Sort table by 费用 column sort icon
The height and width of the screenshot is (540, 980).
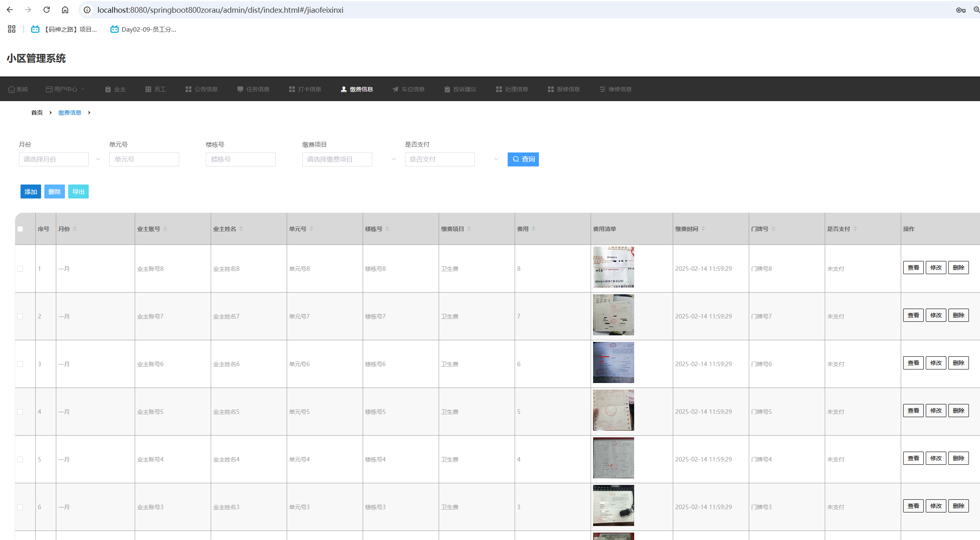coord(534,229)
